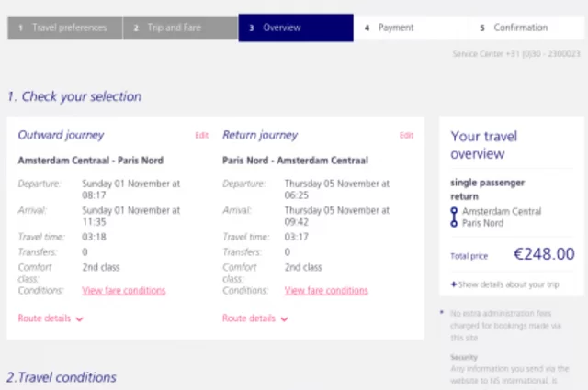The image size is (588, 390).
Task: Jump to the Payment step
Action: coord(411,28)
